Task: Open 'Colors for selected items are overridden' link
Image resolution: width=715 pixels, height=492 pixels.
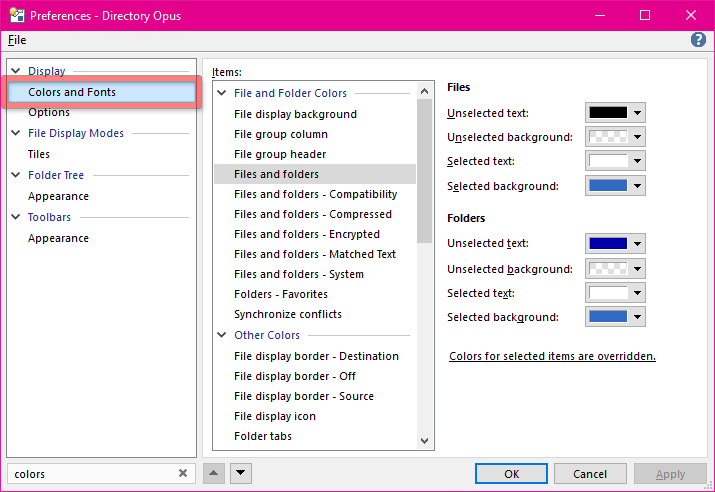Action: coord(552,356)
